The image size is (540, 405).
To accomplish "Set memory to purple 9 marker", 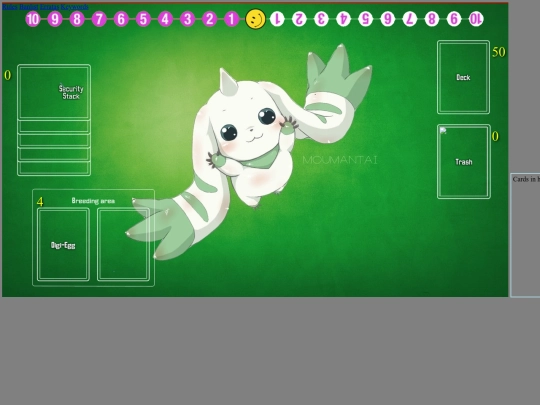I will [x=55, y=19].
